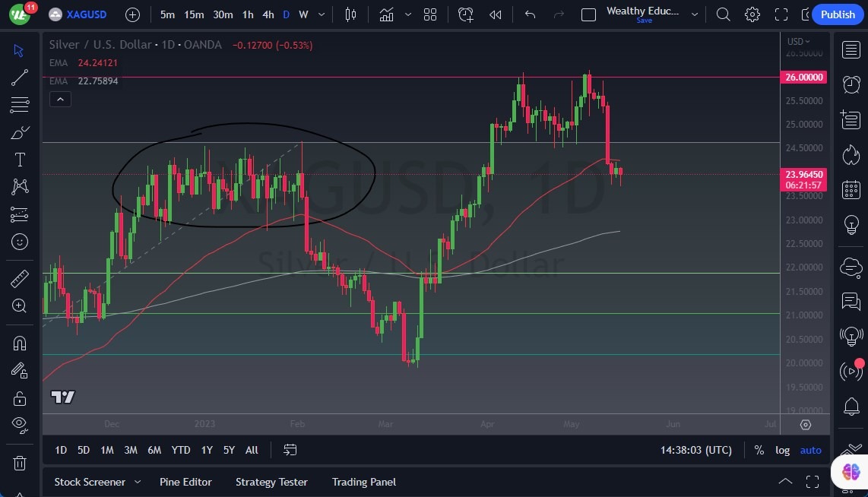
Task: Open the streams broadcast icon
Action: (851, 371)
